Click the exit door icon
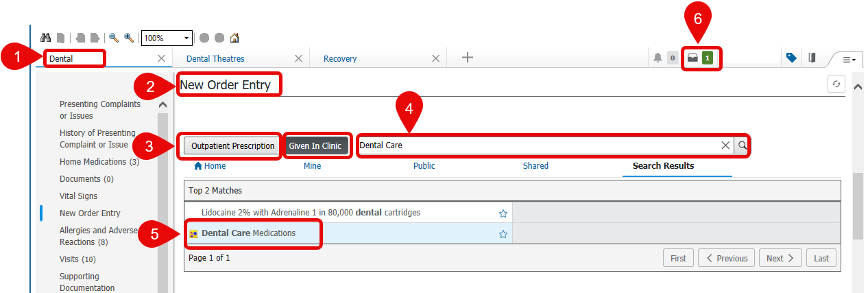868x293 pixels. point(812,58)
